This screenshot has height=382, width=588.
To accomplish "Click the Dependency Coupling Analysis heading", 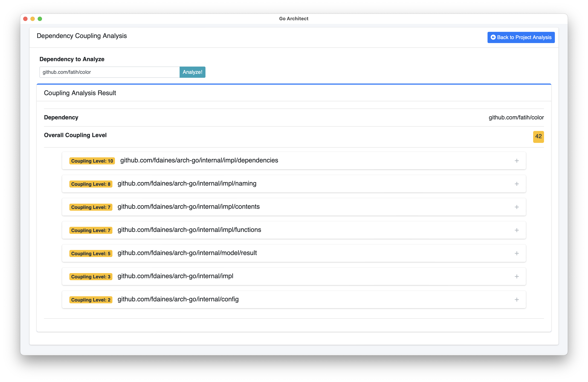I will [x=82, y=36].
